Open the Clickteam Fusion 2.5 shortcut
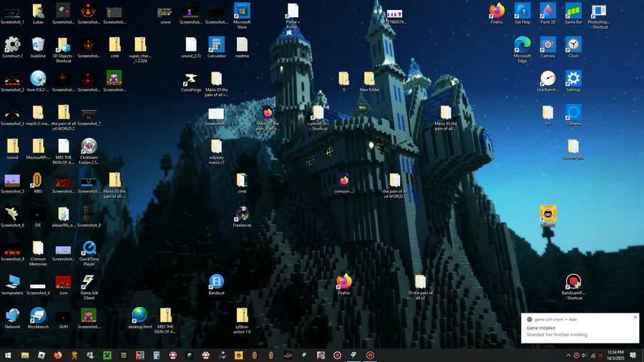Image resolution: width=644 pixels, height=362 pixels. tap(89, 151)
